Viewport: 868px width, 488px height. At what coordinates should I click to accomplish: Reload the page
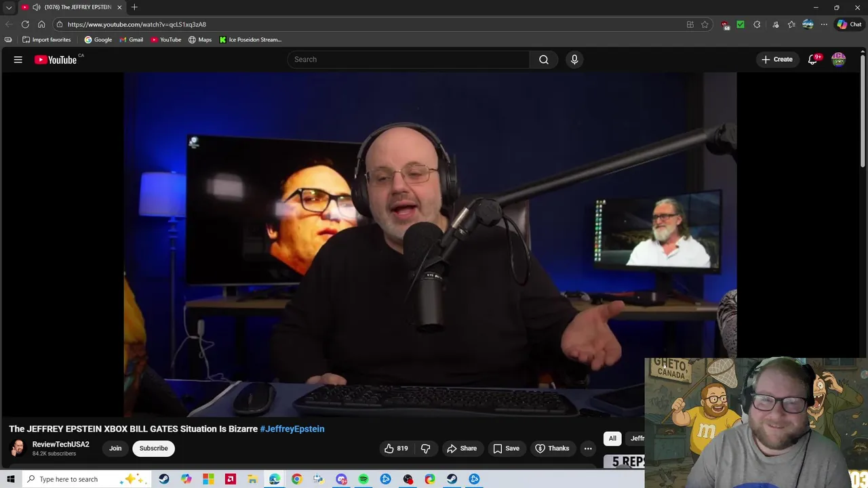(x=25, y=24)
